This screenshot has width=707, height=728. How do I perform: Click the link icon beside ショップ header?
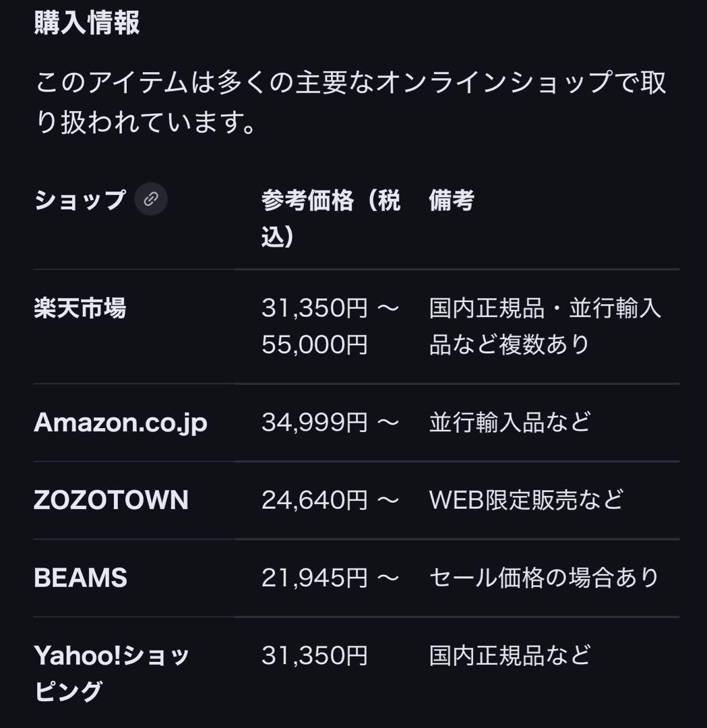[151, 200]
